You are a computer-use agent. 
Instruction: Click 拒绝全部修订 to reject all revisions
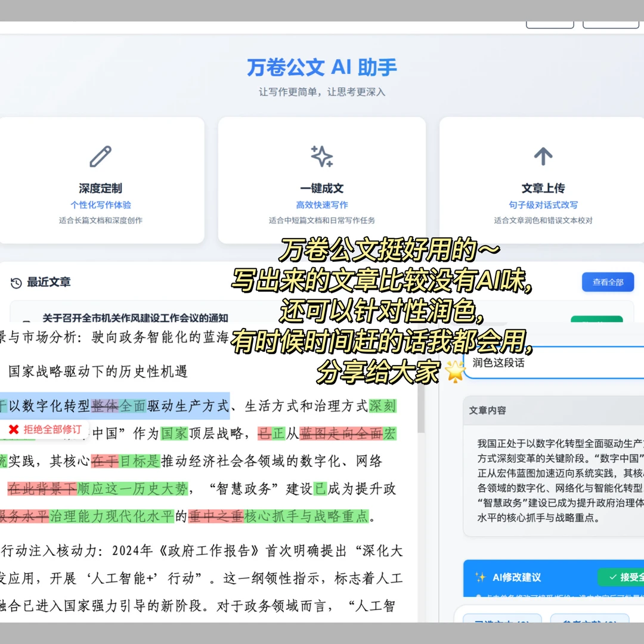45,429
